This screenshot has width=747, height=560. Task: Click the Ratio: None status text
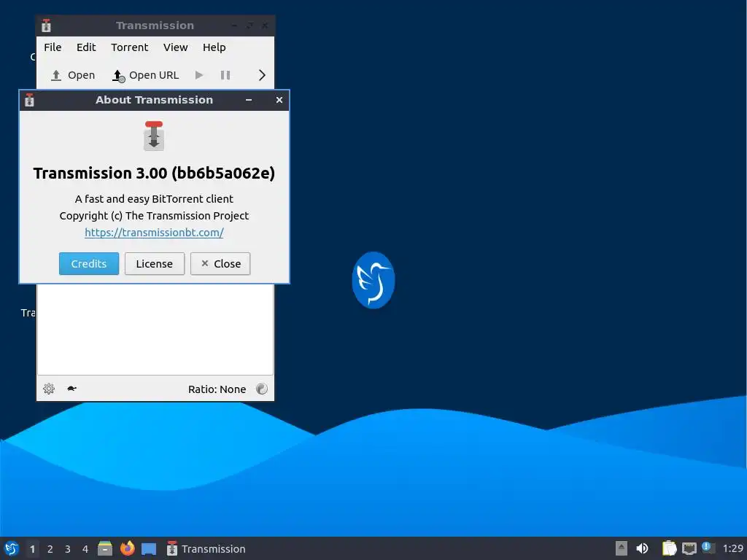click(217, 389)
